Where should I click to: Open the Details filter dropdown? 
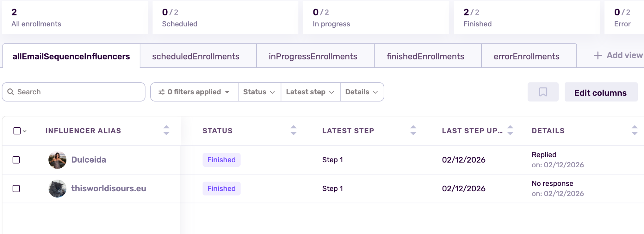(x=361, y=92)
